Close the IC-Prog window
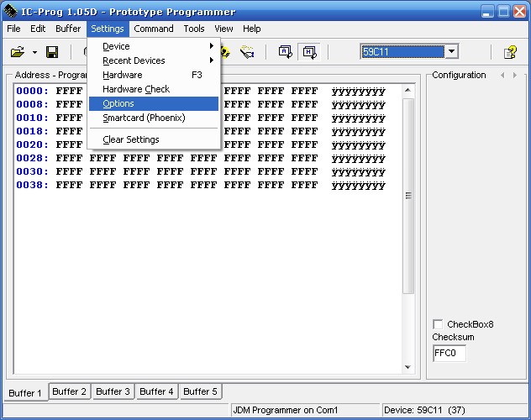 coord(519,12)
